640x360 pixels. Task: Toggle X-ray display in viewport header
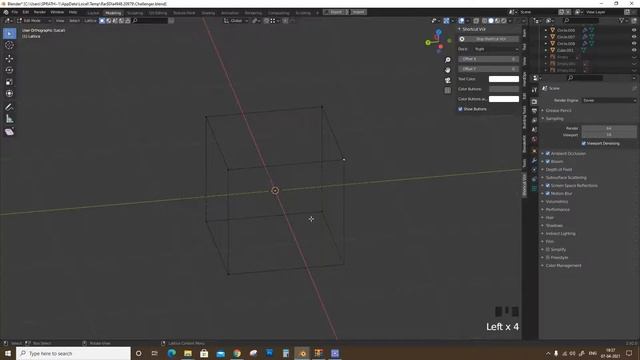pos(476,21)
